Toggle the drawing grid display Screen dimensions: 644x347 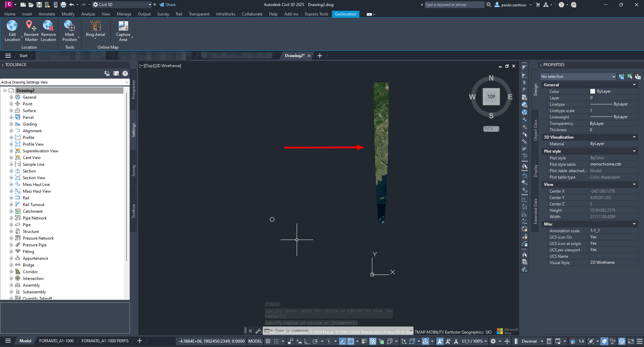click(x=268, y=341)
